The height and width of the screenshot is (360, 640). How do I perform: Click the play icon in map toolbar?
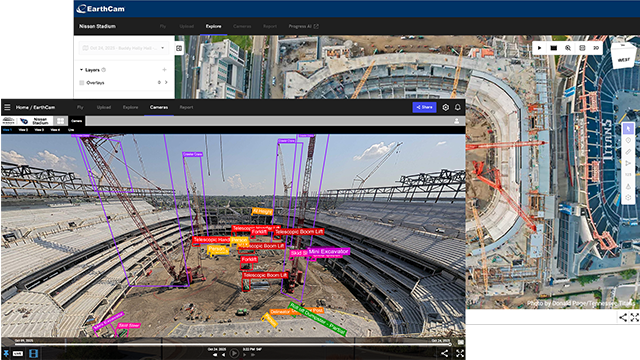(x=540, y=48)
